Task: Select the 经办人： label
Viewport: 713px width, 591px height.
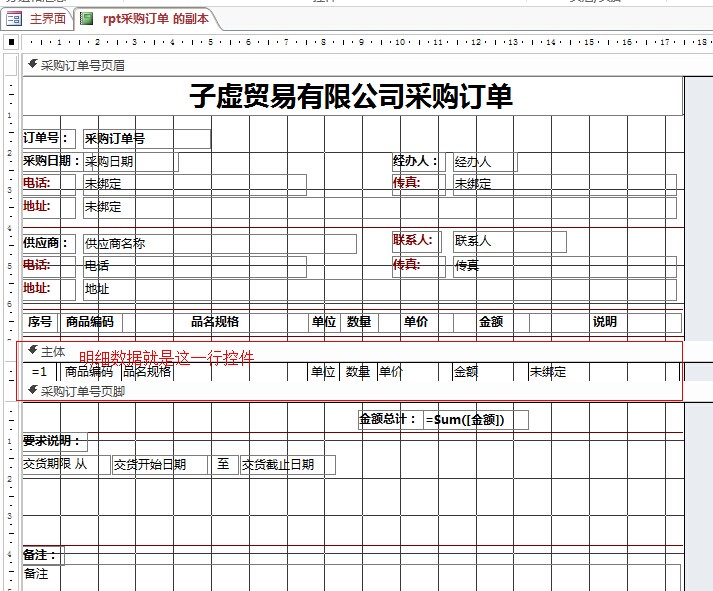Action: point(419,161)
